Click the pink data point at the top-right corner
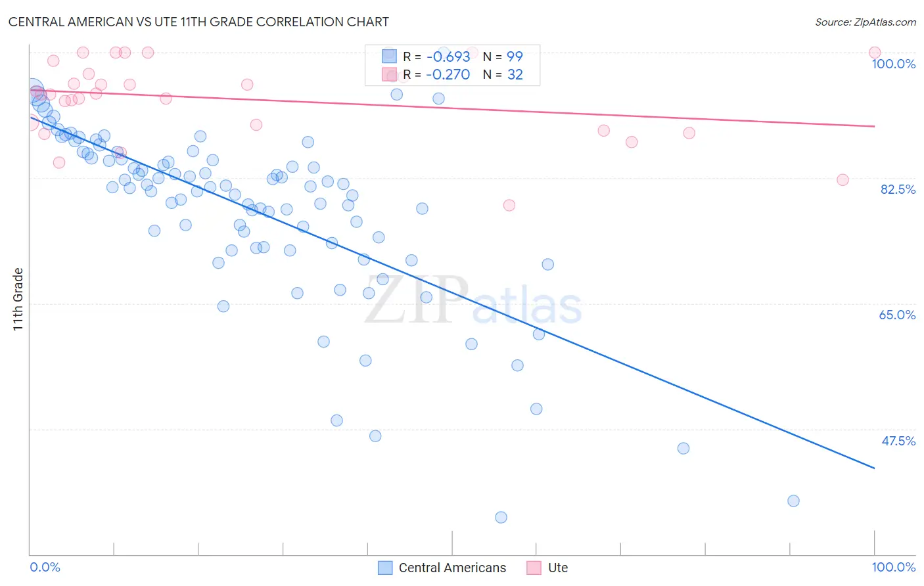 [x=875, y=53]
